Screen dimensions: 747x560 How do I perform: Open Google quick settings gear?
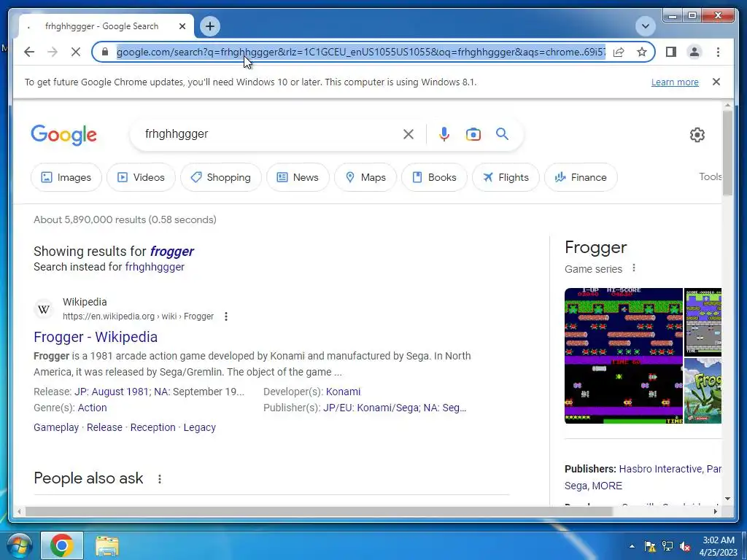697,135
